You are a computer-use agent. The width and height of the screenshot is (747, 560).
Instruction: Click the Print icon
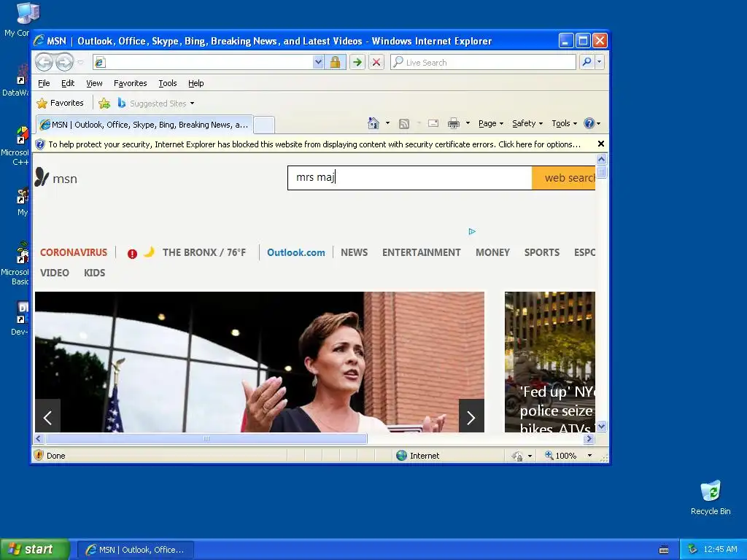pyautogui.click(x=454, y=123)
